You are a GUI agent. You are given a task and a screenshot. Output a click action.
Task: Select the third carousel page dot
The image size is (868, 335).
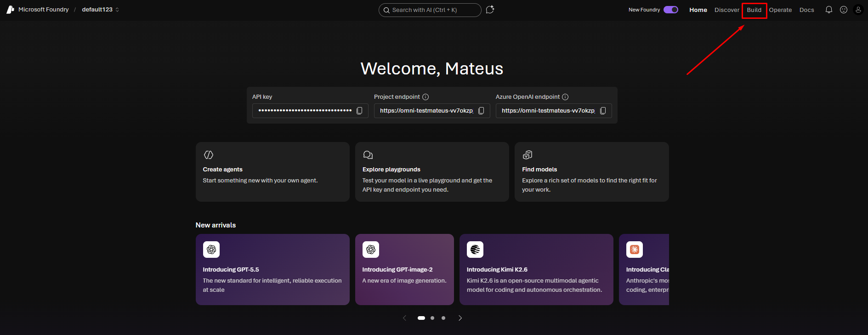(x=443, y=318)
